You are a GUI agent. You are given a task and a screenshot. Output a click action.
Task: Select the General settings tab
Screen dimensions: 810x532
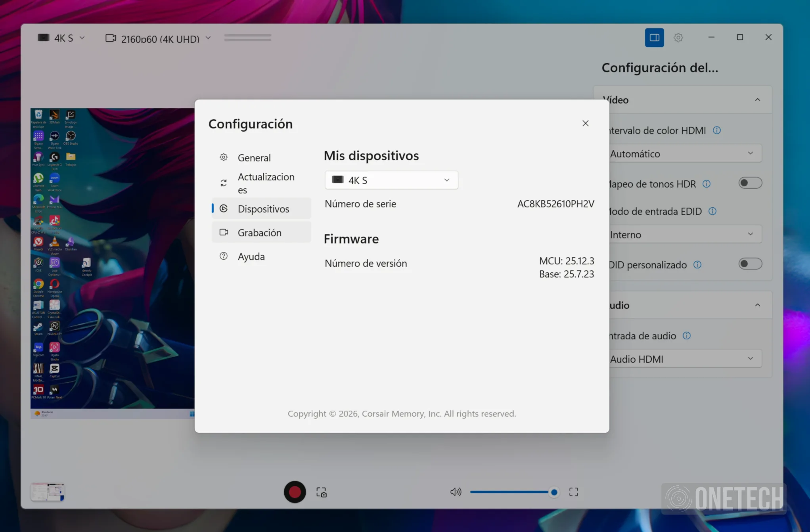coord(262,158)
